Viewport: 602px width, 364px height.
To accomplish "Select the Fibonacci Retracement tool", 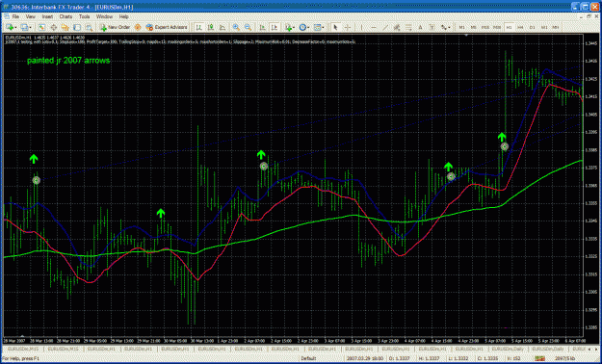I will click(x=408, y=27).
